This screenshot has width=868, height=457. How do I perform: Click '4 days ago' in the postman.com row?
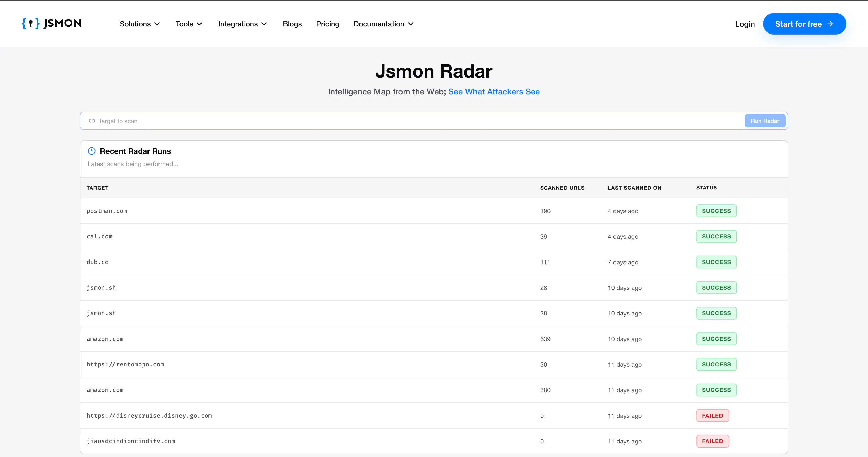coord(623,211)
